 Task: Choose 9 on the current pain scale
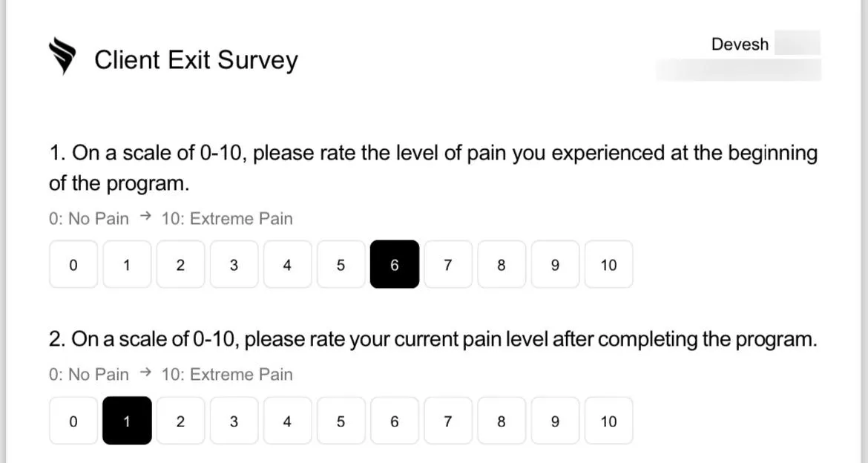tap(555, 421)
